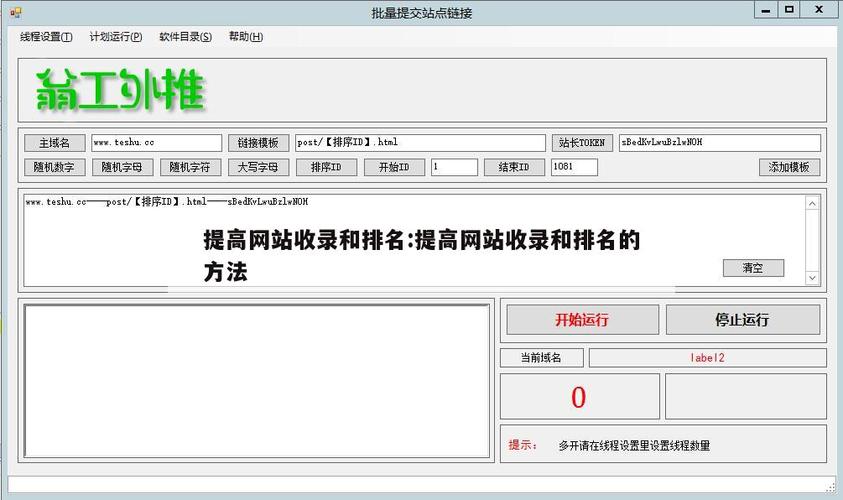
Task: Open the 帮助(H) menu
Action: coord(246,37)
